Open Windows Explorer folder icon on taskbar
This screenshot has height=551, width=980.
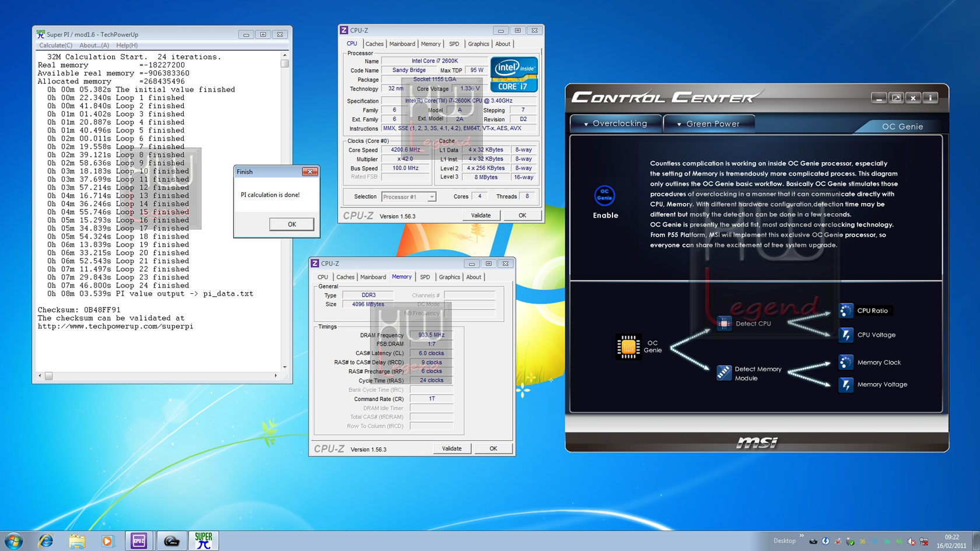coord(76,541)
